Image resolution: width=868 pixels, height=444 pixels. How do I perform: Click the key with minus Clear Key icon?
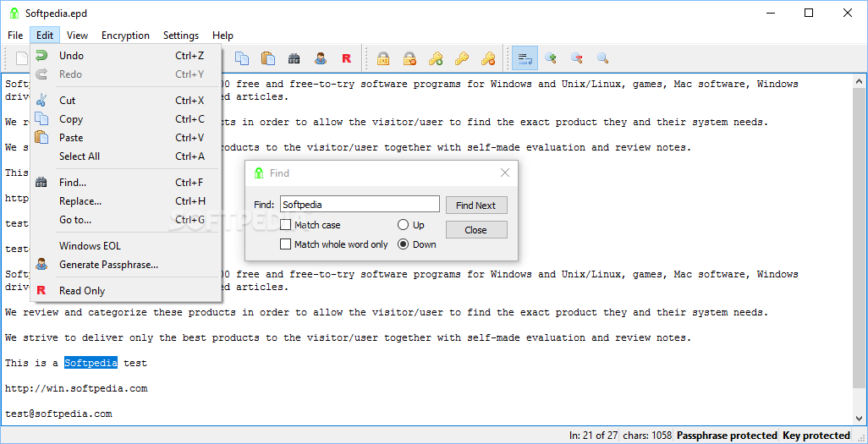[487, 58]
